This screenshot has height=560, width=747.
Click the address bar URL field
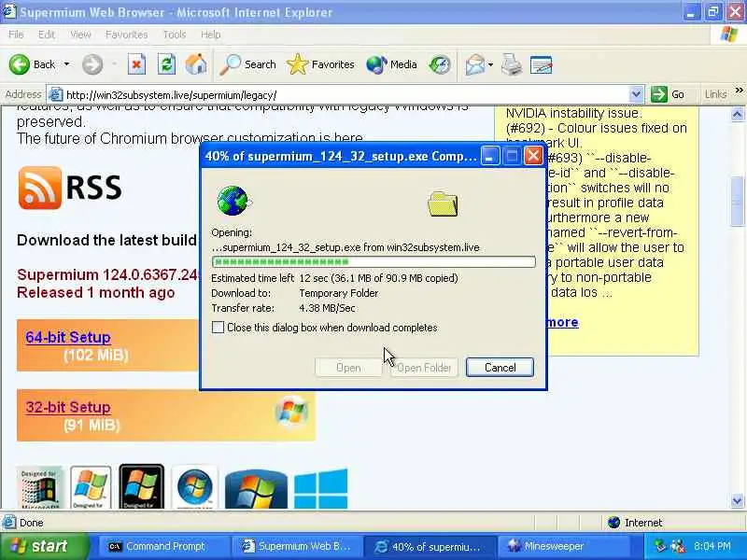click(345, 95)
